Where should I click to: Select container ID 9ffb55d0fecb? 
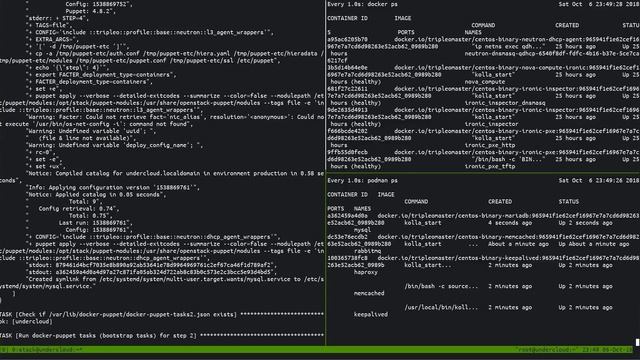click(347, 152)
